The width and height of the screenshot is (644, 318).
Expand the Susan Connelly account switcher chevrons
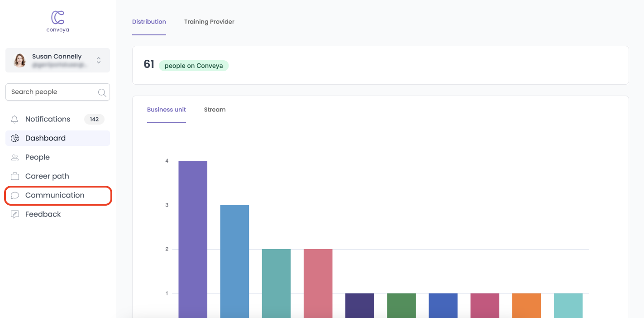[x=99, y=60]
